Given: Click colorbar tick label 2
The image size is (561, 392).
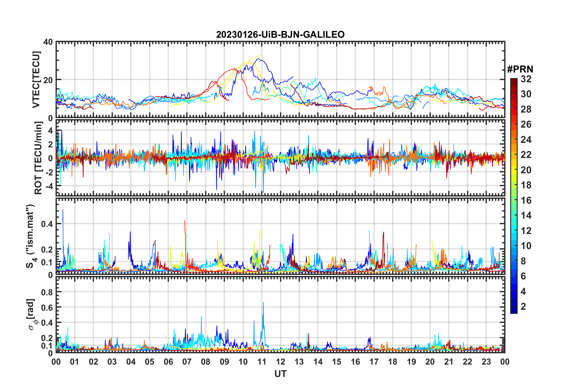Looking at the screenshot, I should tap(523, 307).
